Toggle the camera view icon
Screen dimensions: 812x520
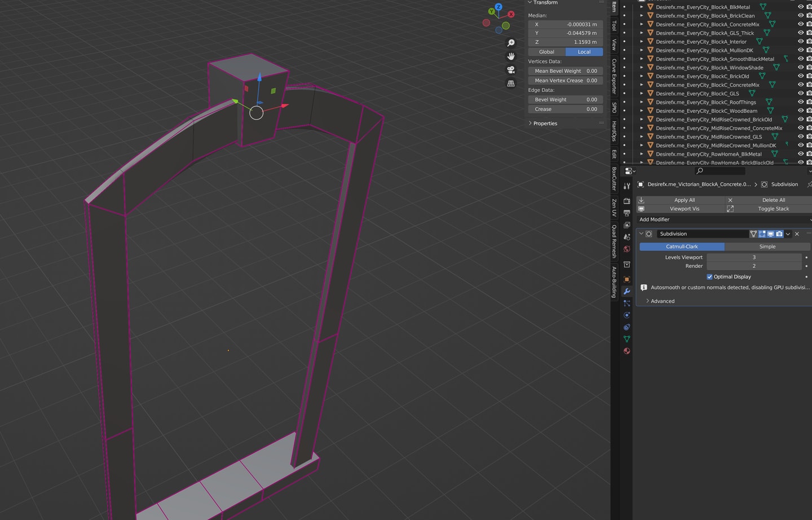511,70
